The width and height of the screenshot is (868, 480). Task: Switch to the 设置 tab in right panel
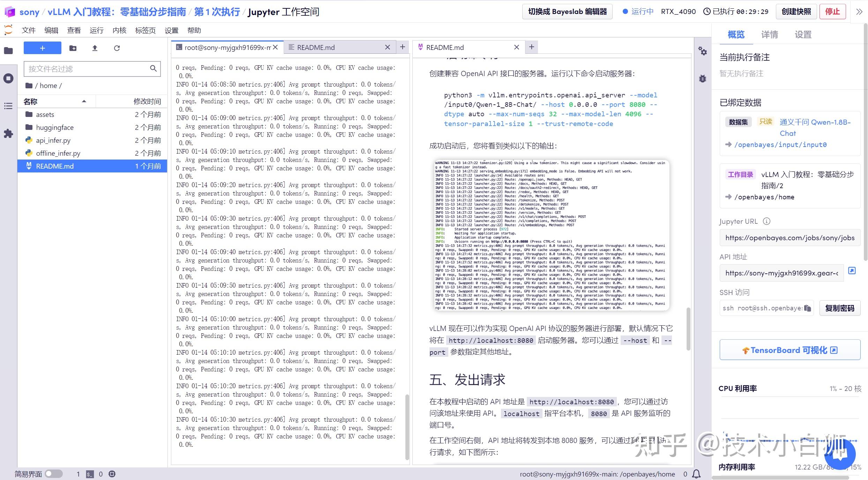tap(803, 35)
